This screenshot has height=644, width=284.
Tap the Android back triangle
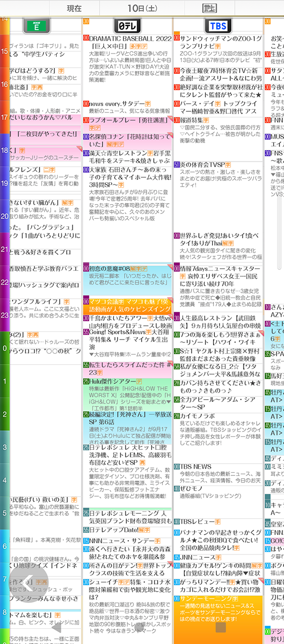[57, 628]
